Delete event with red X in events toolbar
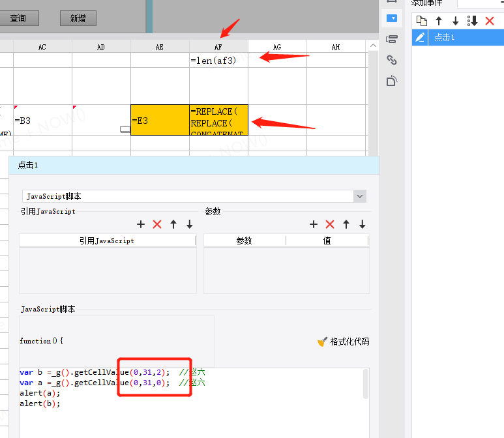The height and width of the screenshot is (438, 504). (490, 21)
